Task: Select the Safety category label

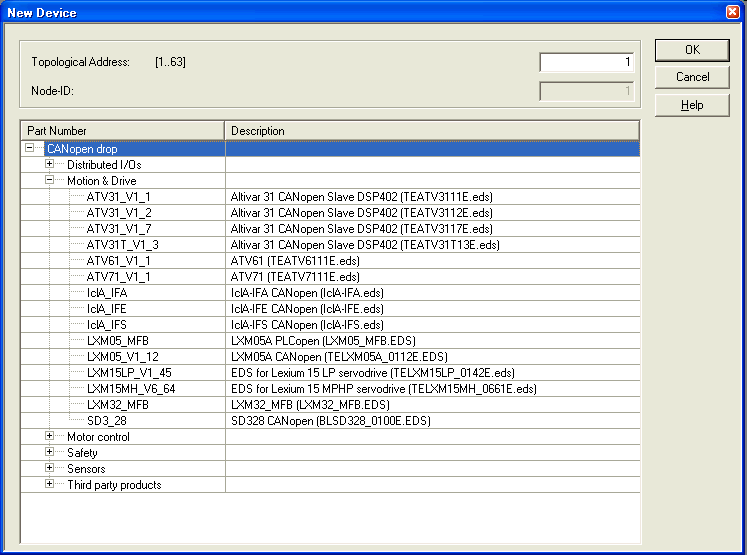Action: point(82,453)
